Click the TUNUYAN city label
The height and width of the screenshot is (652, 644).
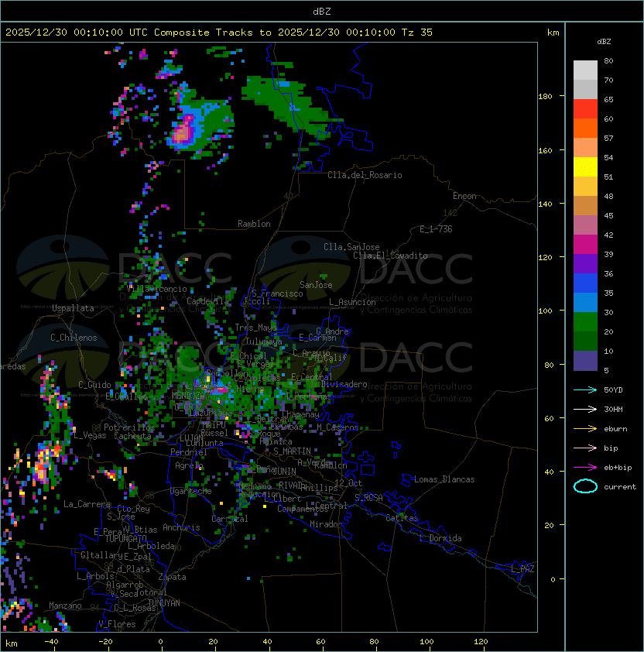pyautogui.click(x=164, y=603)
